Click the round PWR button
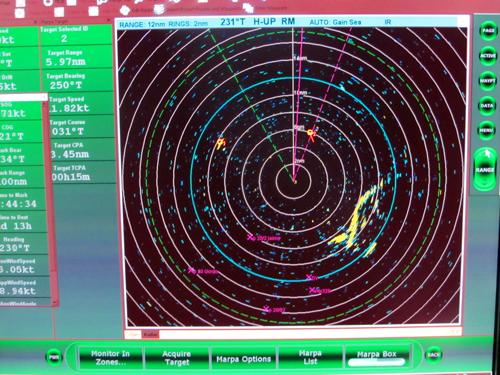The height and width of the screenshot is (375, 500). (x=54, y=357)
